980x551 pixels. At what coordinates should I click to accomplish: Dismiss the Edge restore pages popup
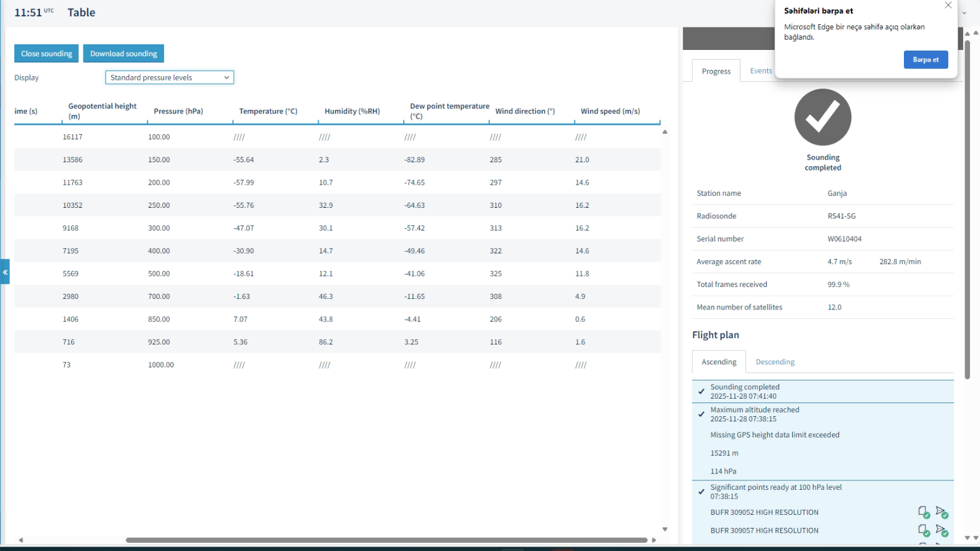point(948,6)
